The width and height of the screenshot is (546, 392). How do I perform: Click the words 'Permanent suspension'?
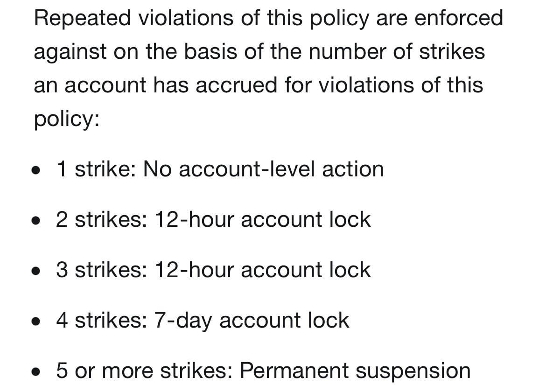pyautogui.click(x=355, y=371)
